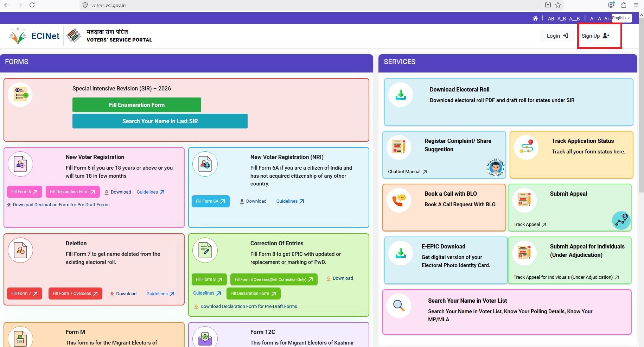Click Search Your Name in Last SIR

pos(160,121)
